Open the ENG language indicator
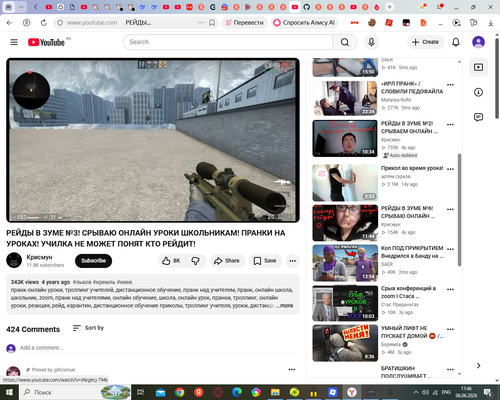Screen dimensions: 500x400 (x=446, y=392)
